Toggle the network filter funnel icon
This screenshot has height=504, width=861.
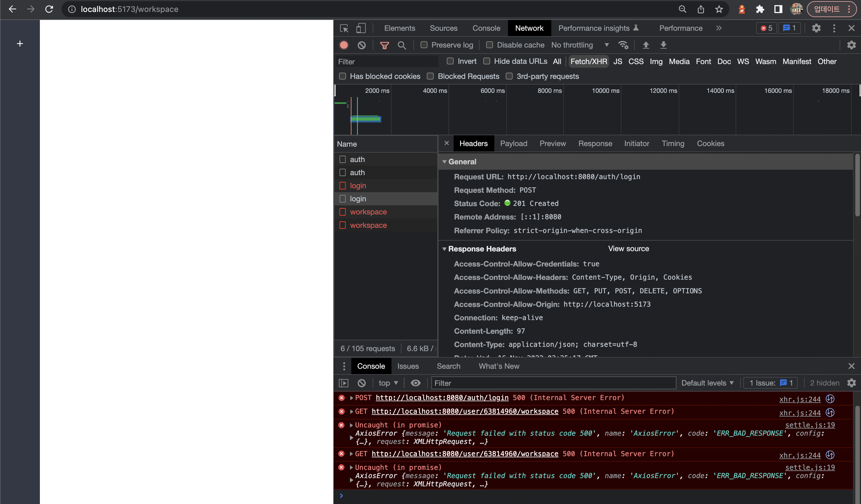pyautogui.click(x=384, y=45)
